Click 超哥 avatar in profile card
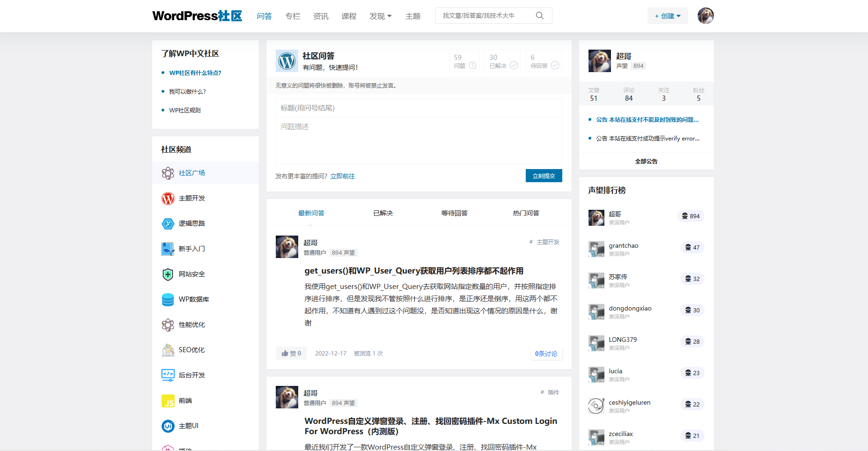This screenshot has height=451, width=868. tap(600, 61)
